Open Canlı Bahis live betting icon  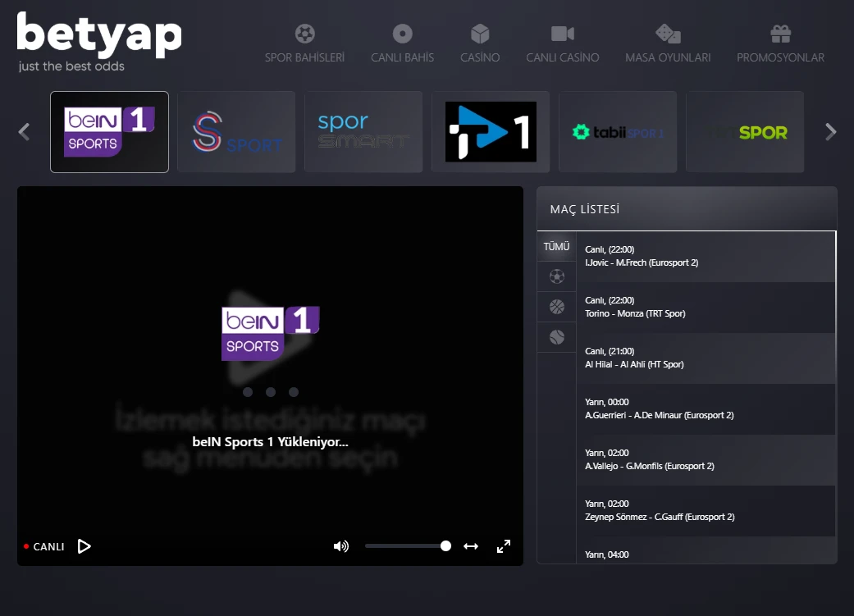click(403, 34)
